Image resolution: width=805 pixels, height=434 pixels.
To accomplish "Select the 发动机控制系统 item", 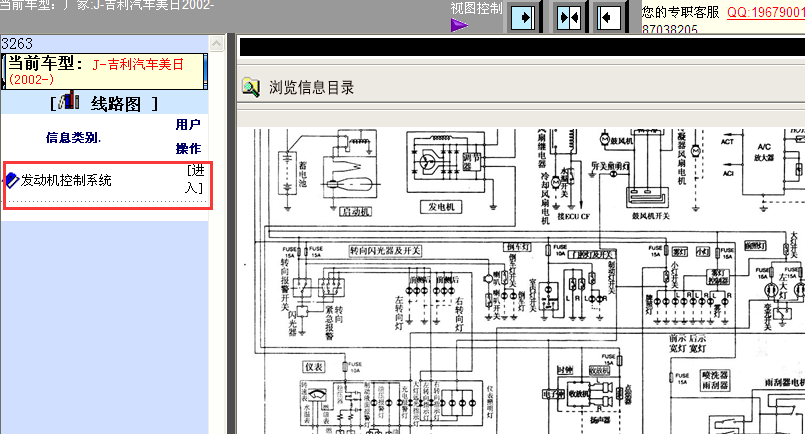I will [66, 180].
